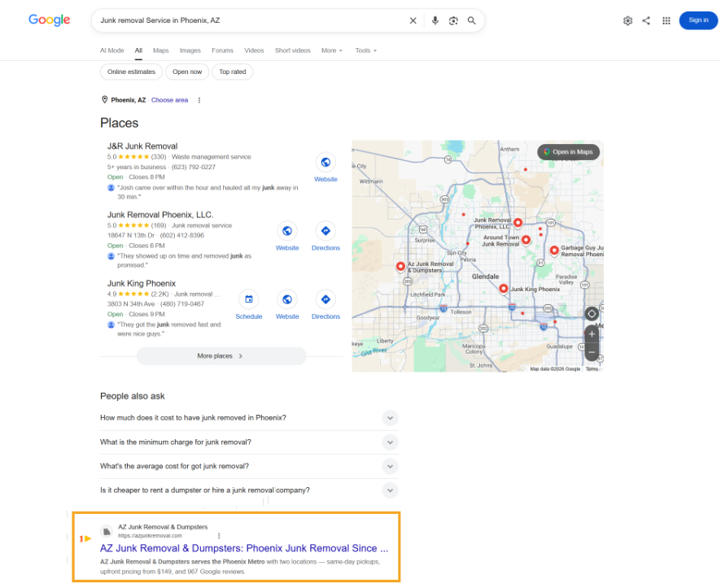Click the map Terms link
Screen dimensions: 721x588
(x=592, y=369)
